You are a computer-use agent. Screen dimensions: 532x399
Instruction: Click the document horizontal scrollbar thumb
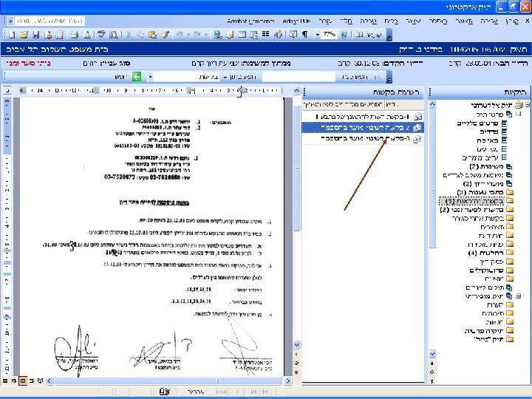pos(168,381)
